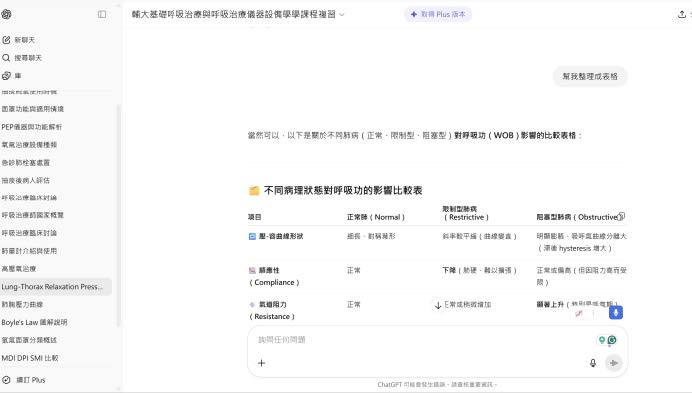This screenshot has width=692, height=393.
Task: Copy the table with the copy icon
Action: 621,216
